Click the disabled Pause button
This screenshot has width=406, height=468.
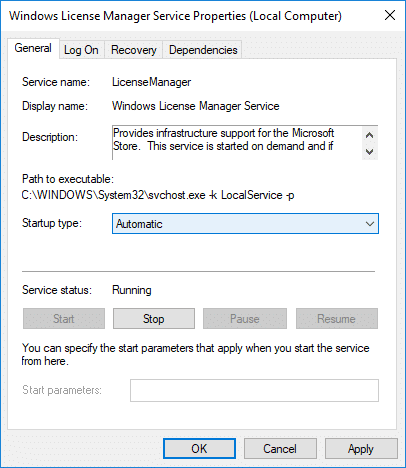coord(245,319)
